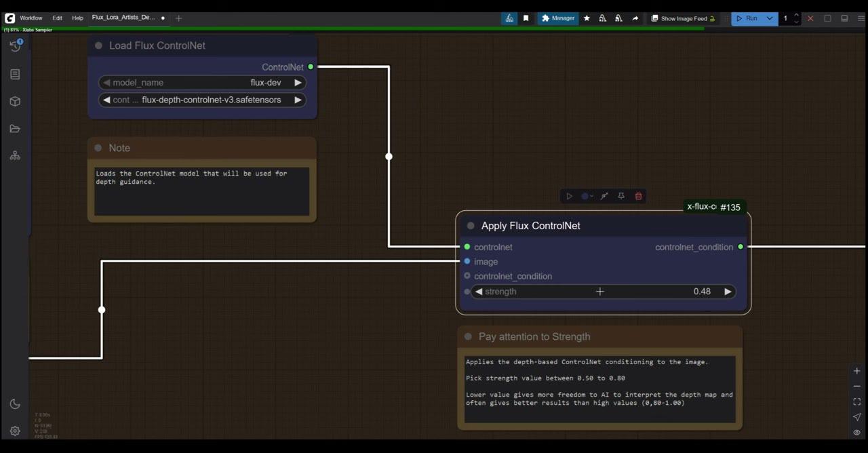The height and width of the screenshot is (453, 868).
Task: Pin the Apply Flux ControlNet node
Action: 620,196
